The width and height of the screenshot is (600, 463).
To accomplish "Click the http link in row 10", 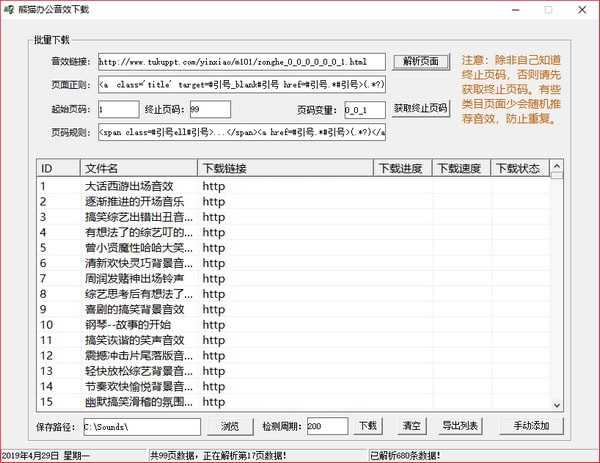I will click(x=214, y=325).
